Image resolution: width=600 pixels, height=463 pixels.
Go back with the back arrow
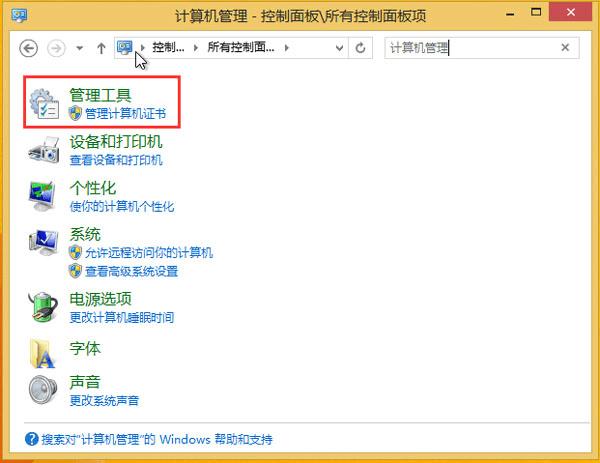[28, 48]
